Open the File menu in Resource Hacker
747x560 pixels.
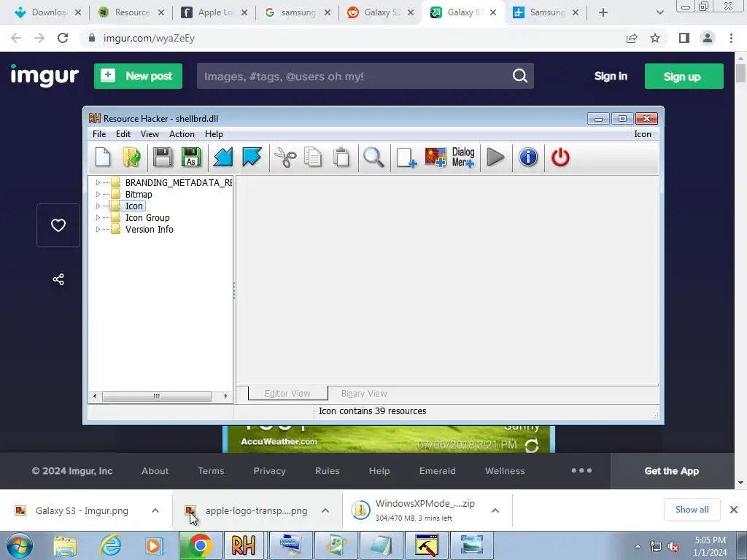99,134
